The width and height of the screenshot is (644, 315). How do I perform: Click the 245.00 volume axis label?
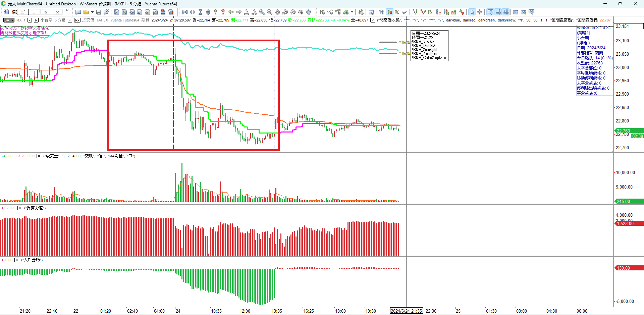(629, 201)
